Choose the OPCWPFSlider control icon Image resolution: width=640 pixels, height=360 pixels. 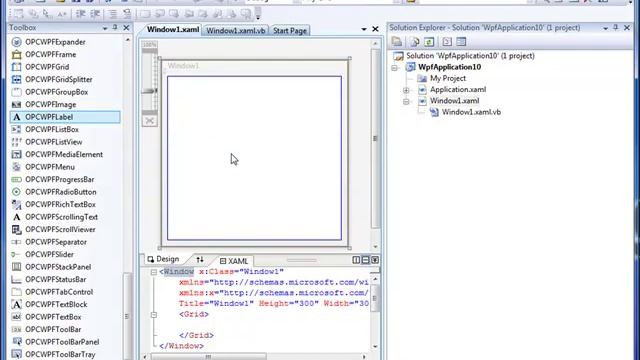click(16, 255)
